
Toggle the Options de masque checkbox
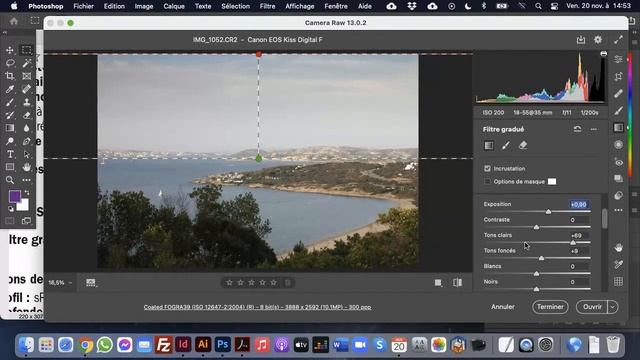click(487, 181)
